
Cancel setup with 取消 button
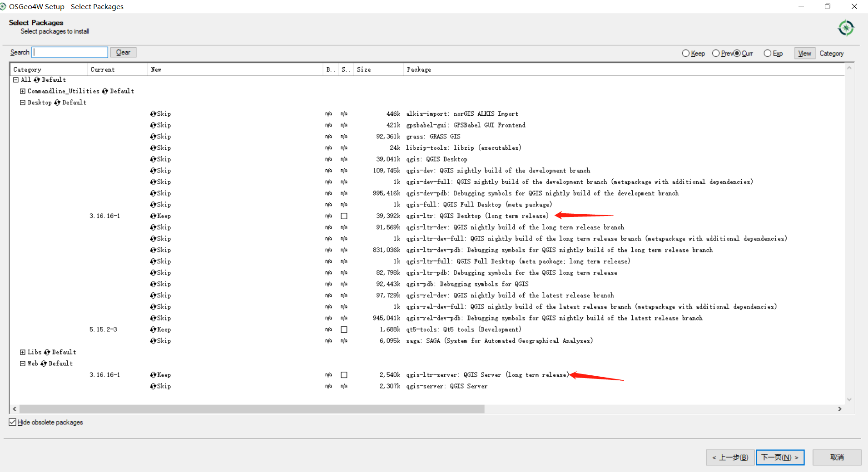coord(837,457)
